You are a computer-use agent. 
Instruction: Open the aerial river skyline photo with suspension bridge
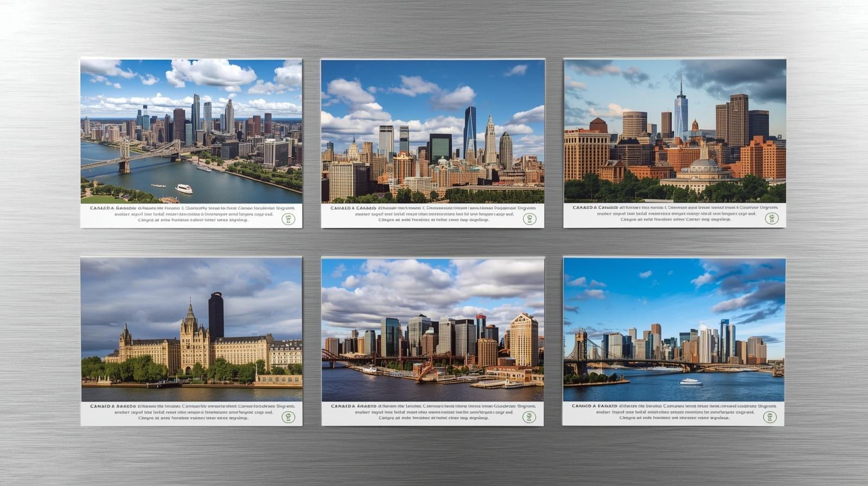pos(191,131)
